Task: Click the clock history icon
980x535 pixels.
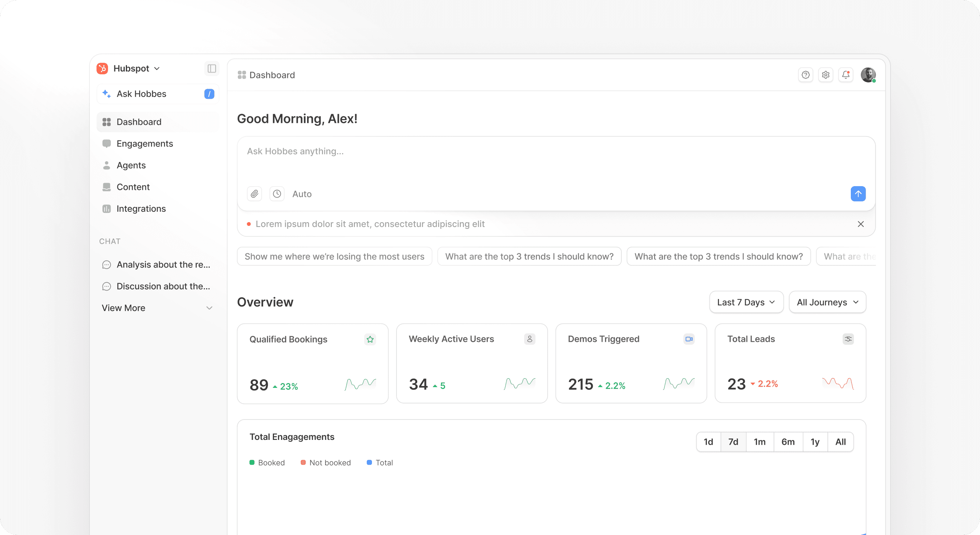Action: coord(277,194)
